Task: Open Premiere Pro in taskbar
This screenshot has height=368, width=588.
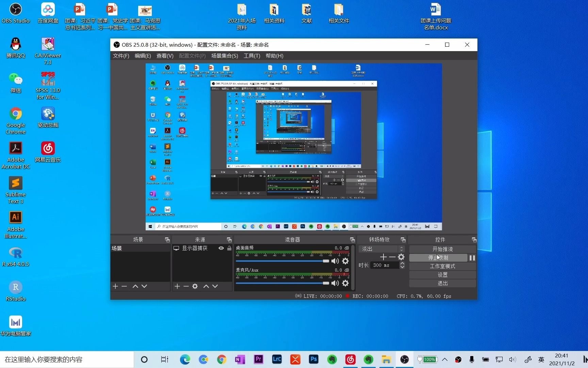Action: [259, 359]
